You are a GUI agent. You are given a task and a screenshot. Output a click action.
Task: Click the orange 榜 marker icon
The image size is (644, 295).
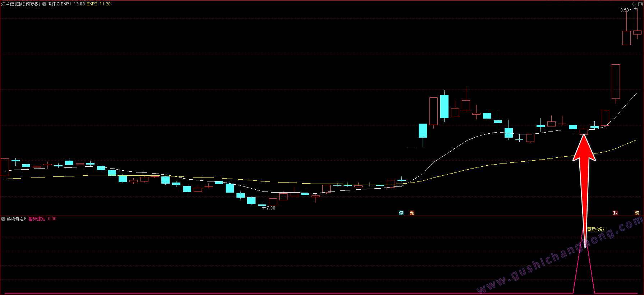pyautogui.click(x=637, y=213)
